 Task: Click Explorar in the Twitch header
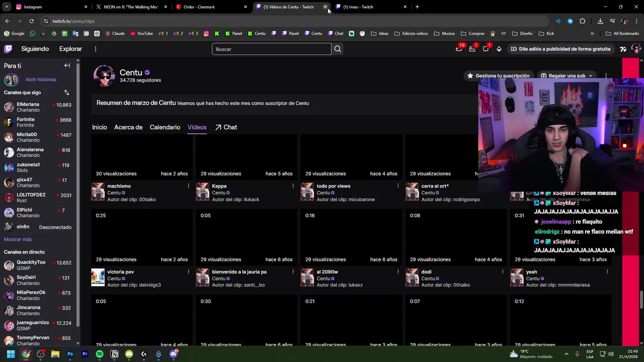point(70,49)
